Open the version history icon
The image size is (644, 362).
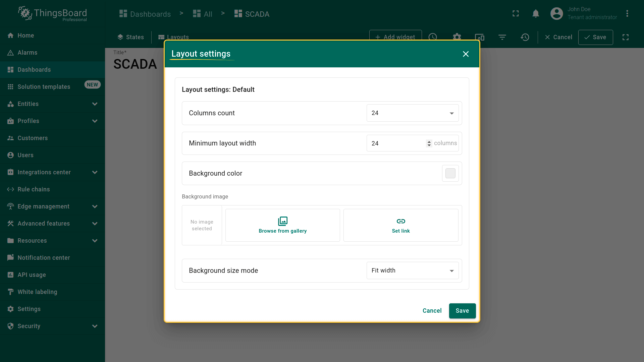coord(525,37)
